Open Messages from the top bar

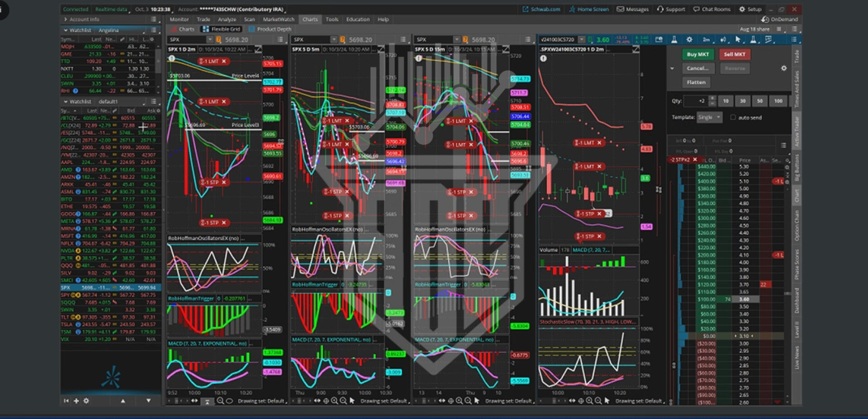pyautogui.click(x=632, y=9)
